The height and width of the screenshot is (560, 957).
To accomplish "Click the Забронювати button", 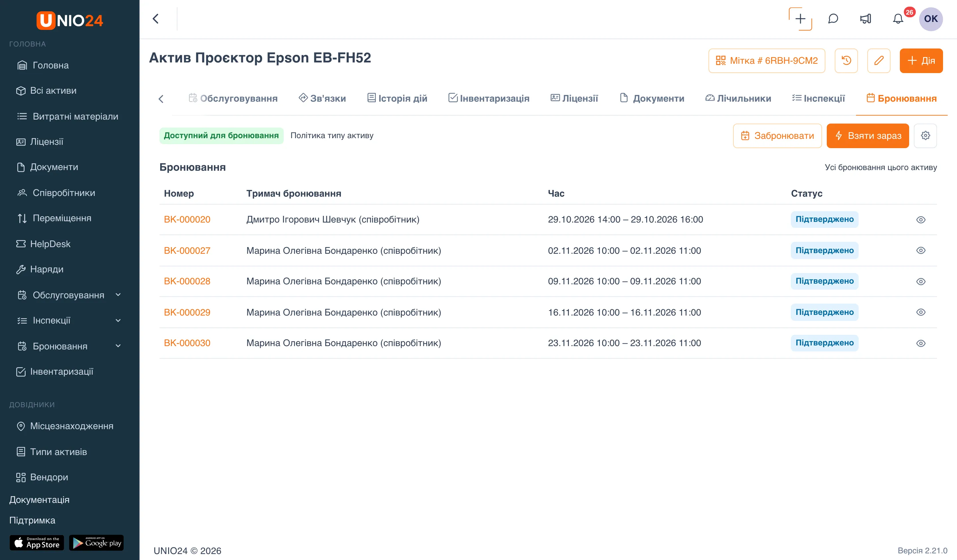I will tap(777, 136).
